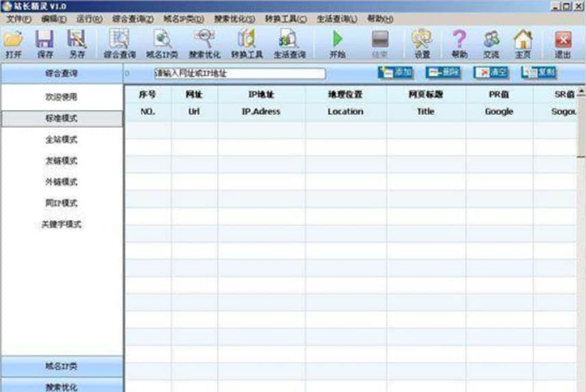Viewport: 586px width, 392px height.
Task: Open the 搜索优化(S) menu
Action: click(x=234, y=18)
